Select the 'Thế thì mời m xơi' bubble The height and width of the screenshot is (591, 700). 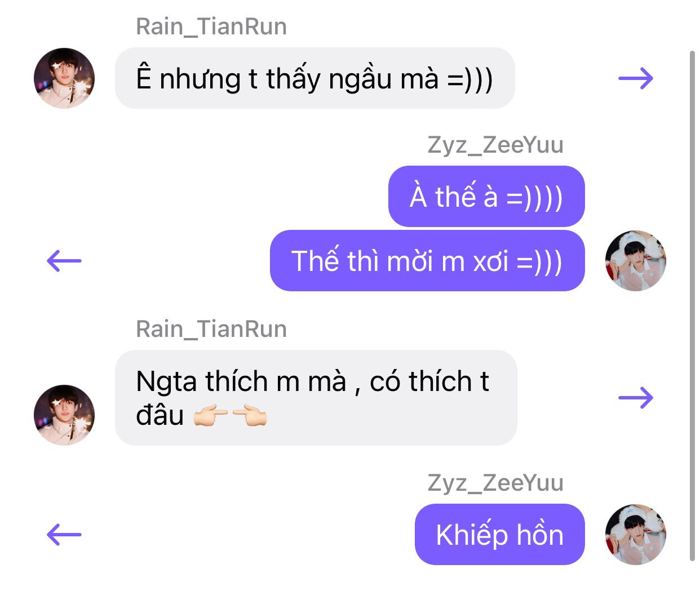click(427, 261)
